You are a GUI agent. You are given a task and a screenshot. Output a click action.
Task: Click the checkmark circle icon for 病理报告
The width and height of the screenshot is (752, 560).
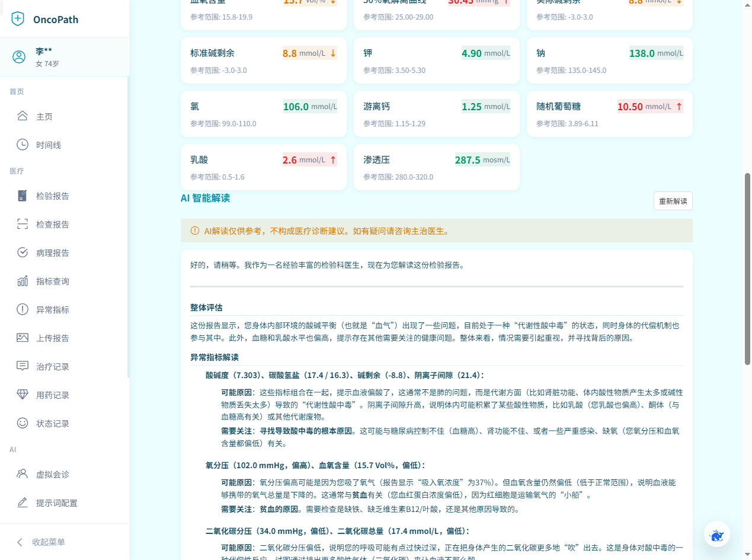pos(23,252)
